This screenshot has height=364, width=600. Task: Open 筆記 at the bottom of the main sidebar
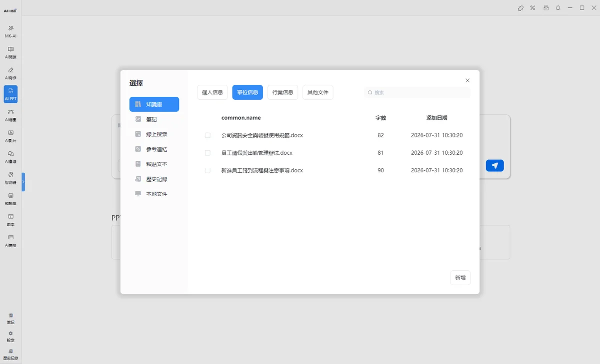10,319
